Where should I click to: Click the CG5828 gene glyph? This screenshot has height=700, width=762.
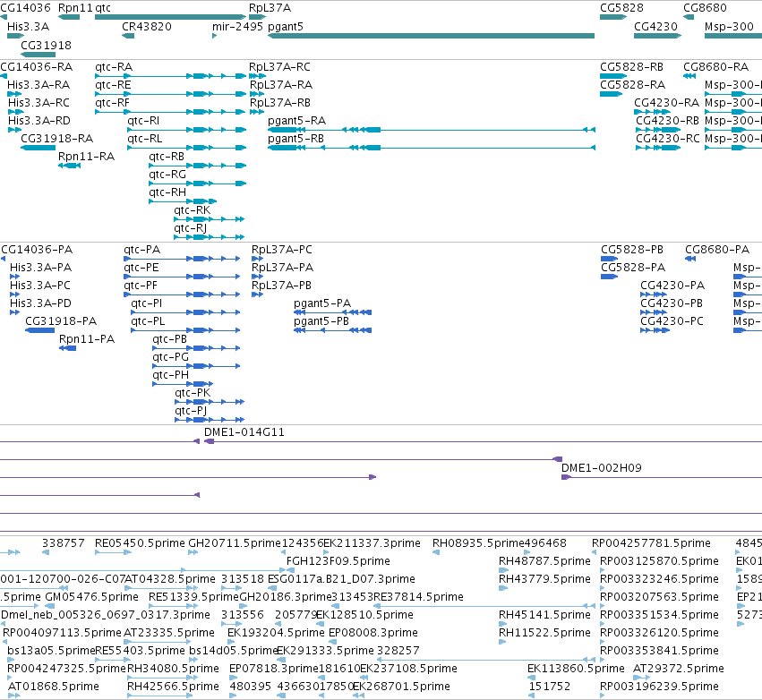613,18
